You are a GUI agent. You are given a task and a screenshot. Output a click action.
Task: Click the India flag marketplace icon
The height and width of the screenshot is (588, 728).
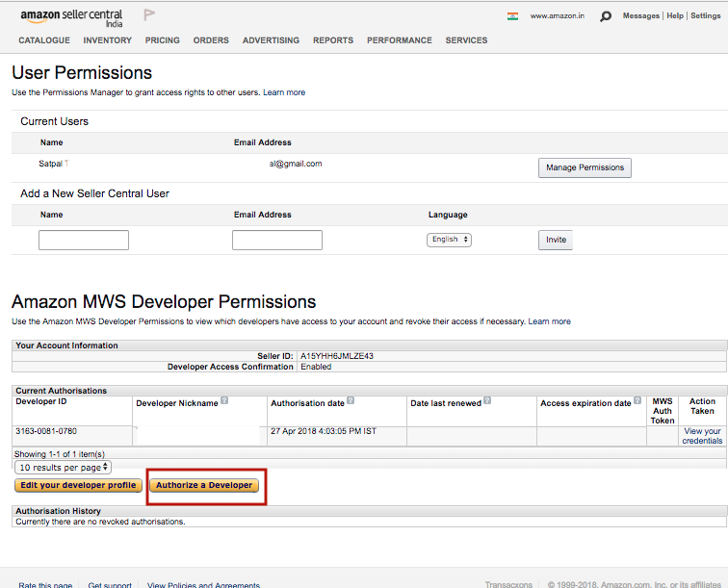512,16
